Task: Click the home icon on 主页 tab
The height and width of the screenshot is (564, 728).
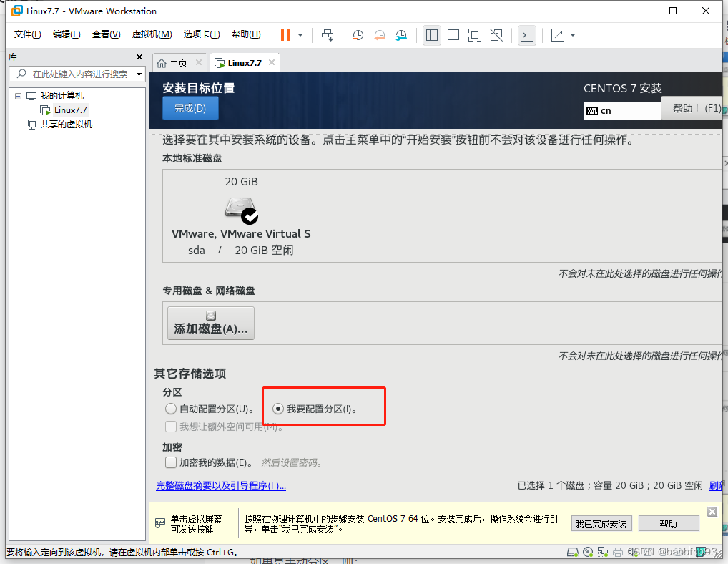Action: (x=162, y=63)
